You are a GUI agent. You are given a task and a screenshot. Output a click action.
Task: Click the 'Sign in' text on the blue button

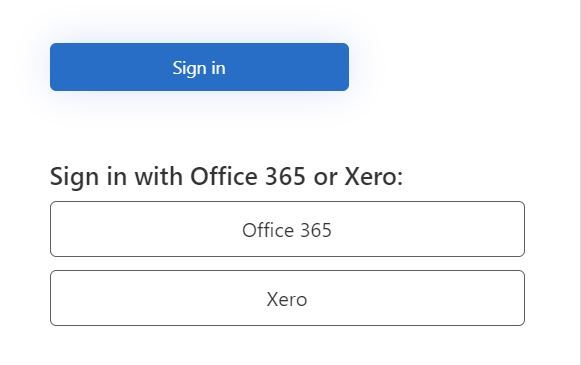click(199, 69)
